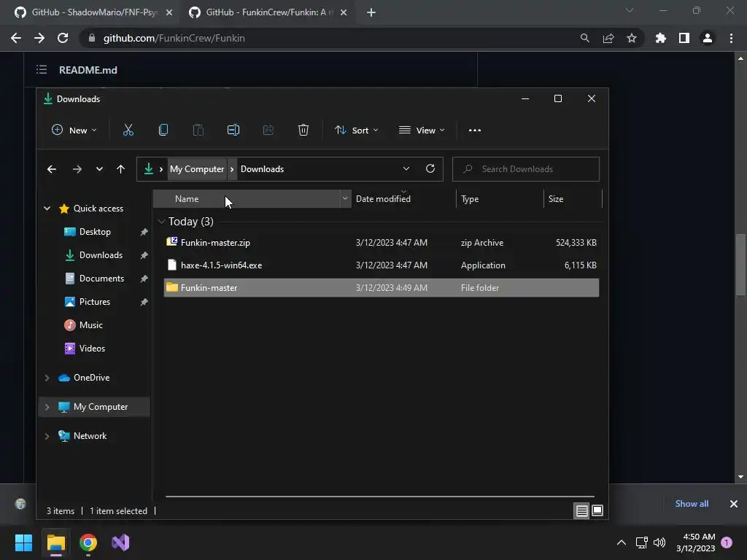Click My Computer in the breadcrumb path
The image size is (747, 560).
[197, 169]
